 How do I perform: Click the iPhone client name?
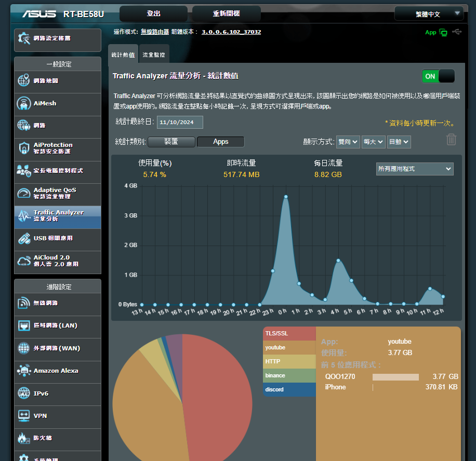pyautogui.click(x=336, y=387)
